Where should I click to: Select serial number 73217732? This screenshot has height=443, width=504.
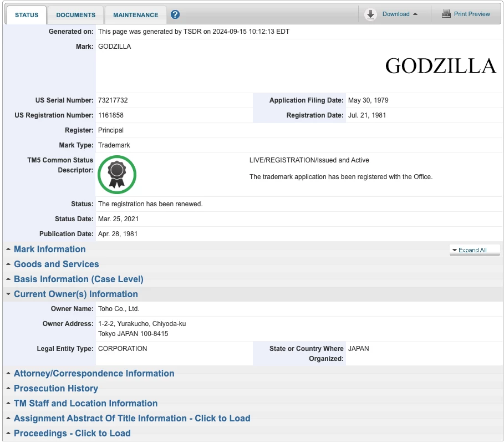(x=113, y=100)
